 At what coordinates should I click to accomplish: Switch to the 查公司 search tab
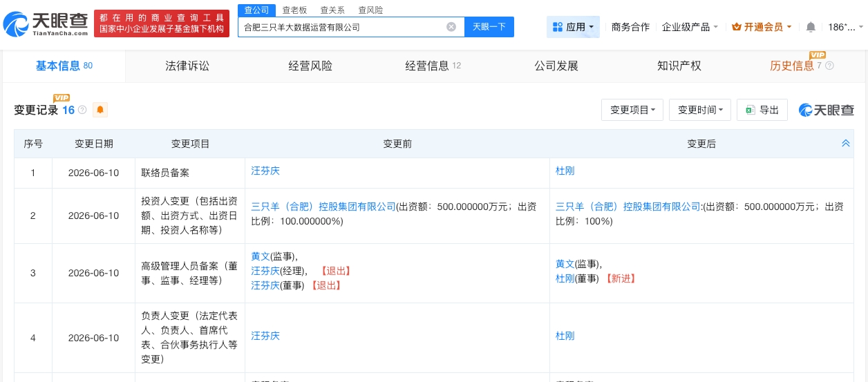coord(257,10)
